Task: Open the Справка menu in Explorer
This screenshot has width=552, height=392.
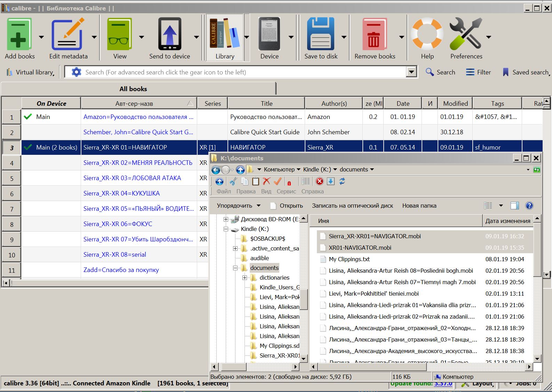Action: (x=312, y=191)
